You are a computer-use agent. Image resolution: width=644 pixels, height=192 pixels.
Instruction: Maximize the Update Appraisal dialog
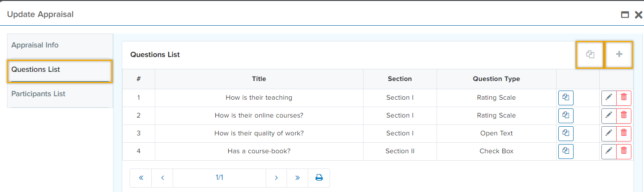pos(625,15)
